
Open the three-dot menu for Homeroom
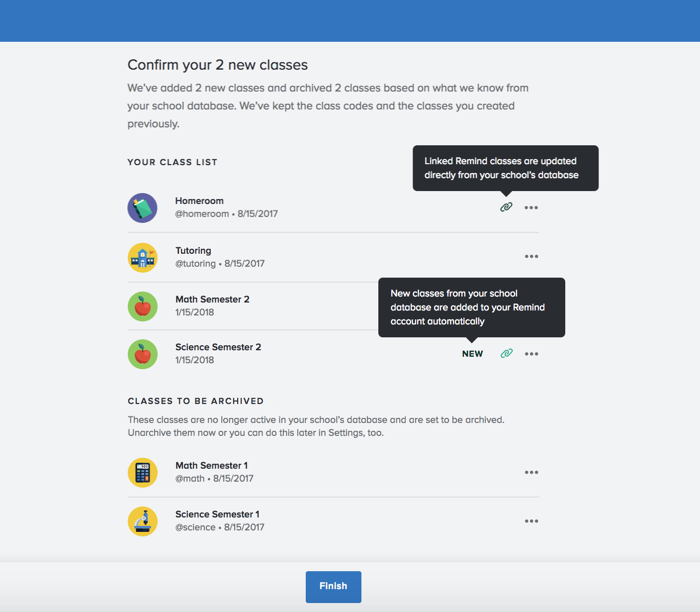(531, 207)
